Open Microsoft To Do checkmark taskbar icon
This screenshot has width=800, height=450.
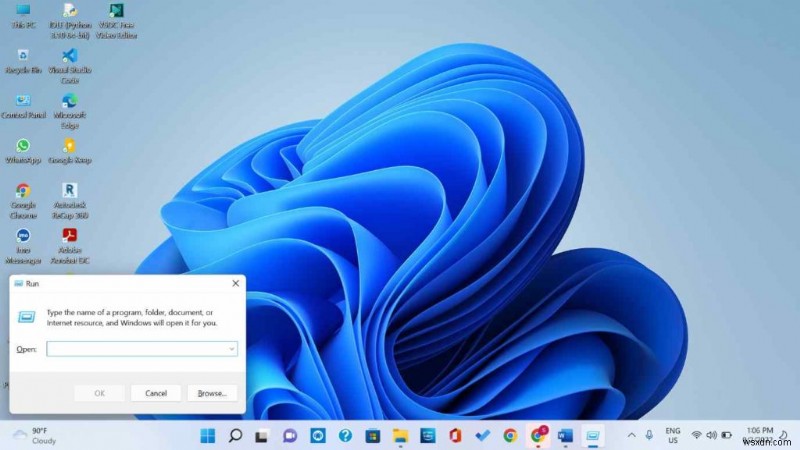coord(483,436)
